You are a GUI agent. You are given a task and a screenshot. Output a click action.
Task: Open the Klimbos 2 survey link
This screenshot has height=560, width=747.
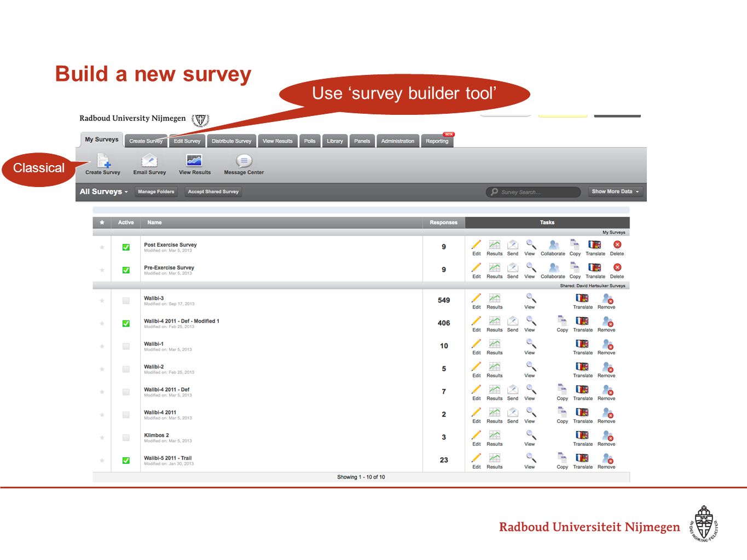tap(157, 435)
